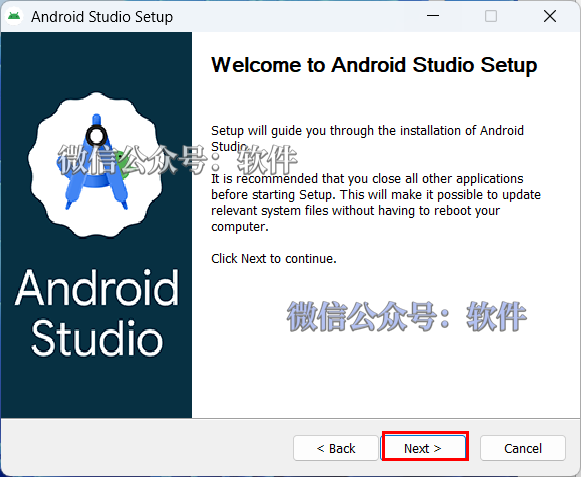This screenshot has height=477, width=581.
Task: Click the Android icon in title bar
Action: [x=14, y=16]
